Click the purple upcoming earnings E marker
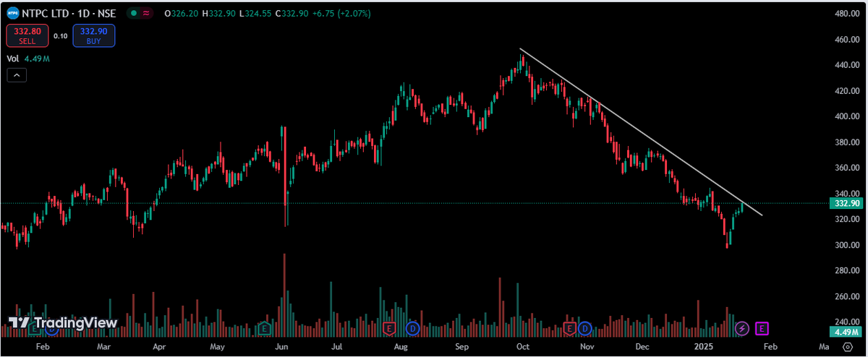Screen dimensions: 868x357 click(x=762, y=329)
